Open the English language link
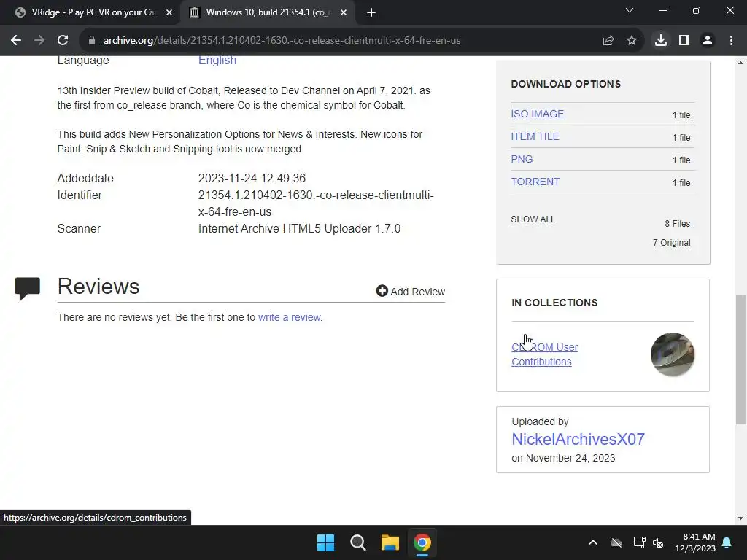747x560 pixels. (217, 61)
